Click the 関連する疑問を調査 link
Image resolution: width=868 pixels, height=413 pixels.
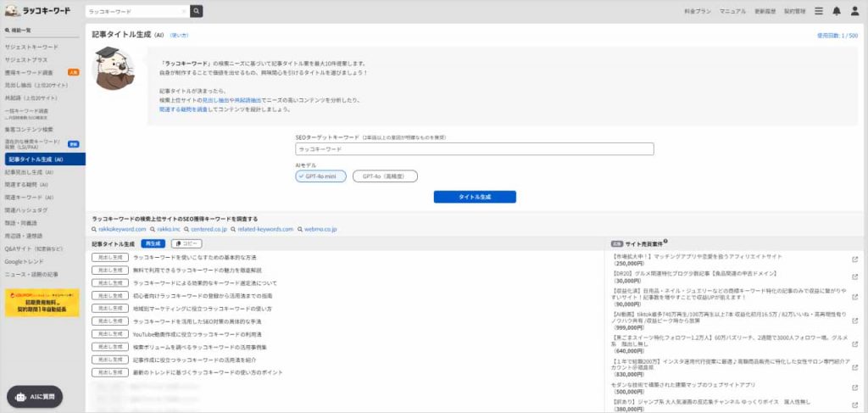[x=183, y=109]
